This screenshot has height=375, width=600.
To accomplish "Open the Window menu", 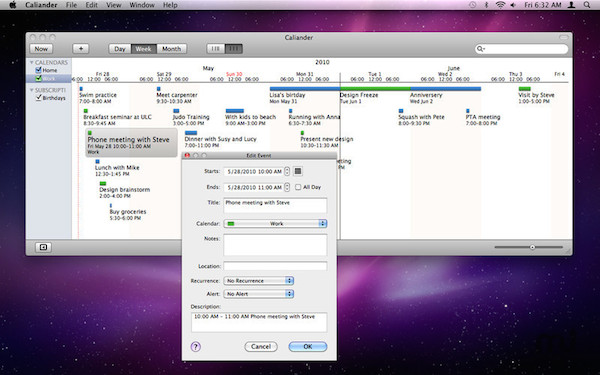I will click(x=142, y=5).
